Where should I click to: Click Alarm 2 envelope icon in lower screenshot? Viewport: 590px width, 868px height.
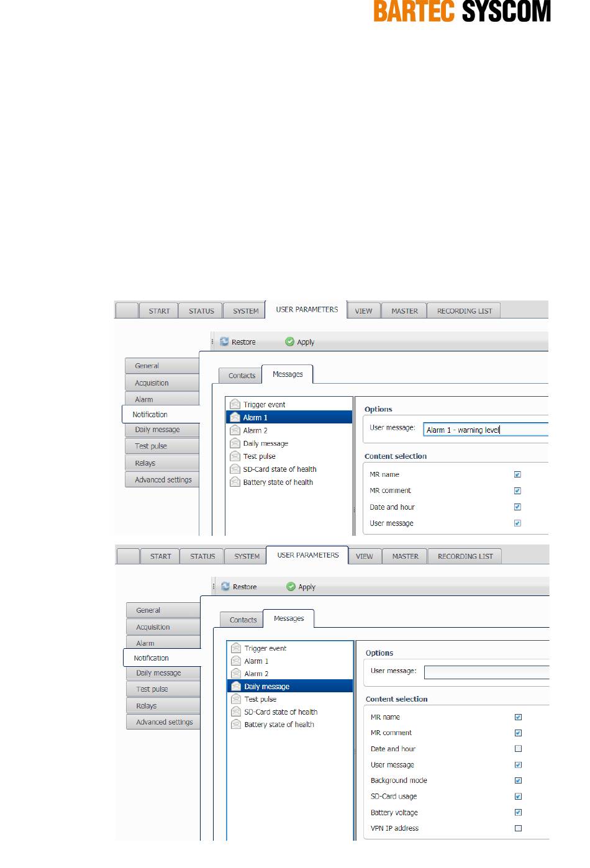236,674
